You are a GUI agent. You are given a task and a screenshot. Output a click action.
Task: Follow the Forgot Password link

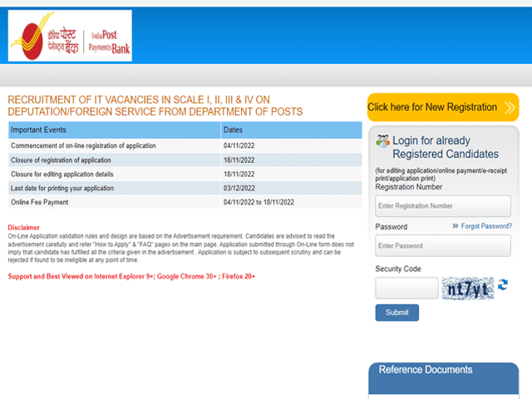(x=486, y=226)
